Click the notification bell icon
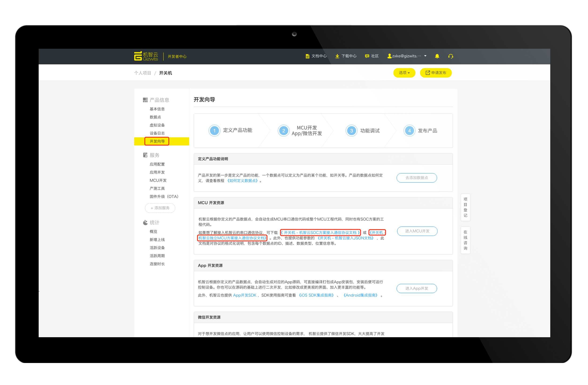Image resolution: width=588 pixels, height=385 pixels. tap(437, 56)
